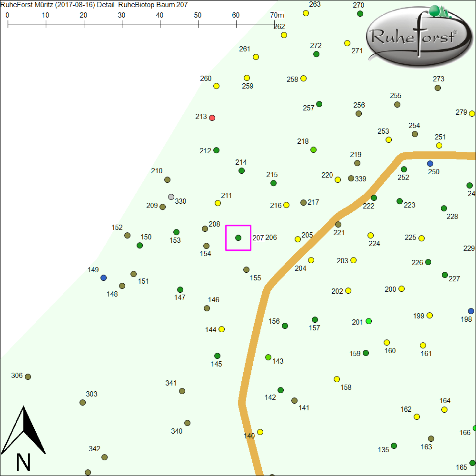476x476 pixels.
Task: Click the olive marker for tree 306
Action: point(28,377)
